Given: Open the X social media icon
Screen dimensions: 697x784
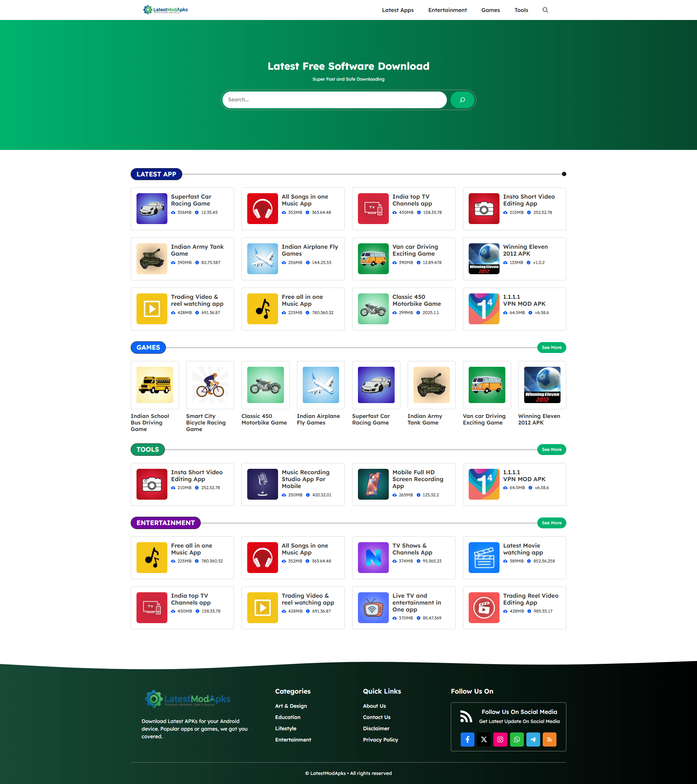Looking at the screenshot, I should (484, 739).
